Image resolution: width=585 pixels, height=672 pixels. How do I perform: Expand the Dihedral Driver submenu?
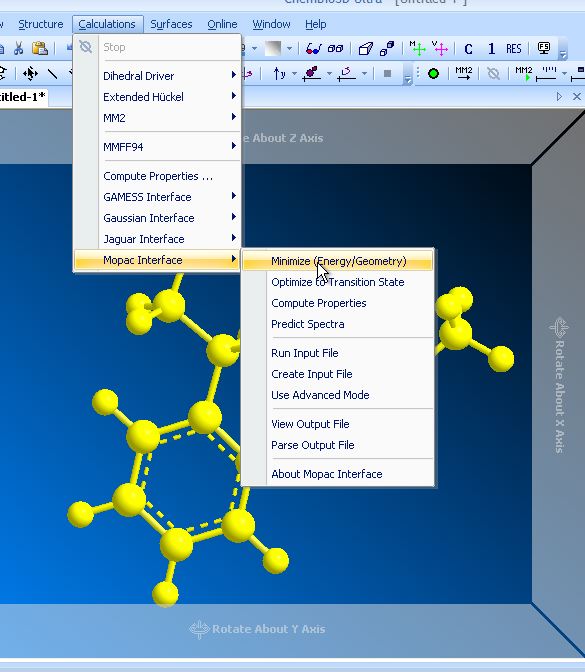tap(157, 76)
